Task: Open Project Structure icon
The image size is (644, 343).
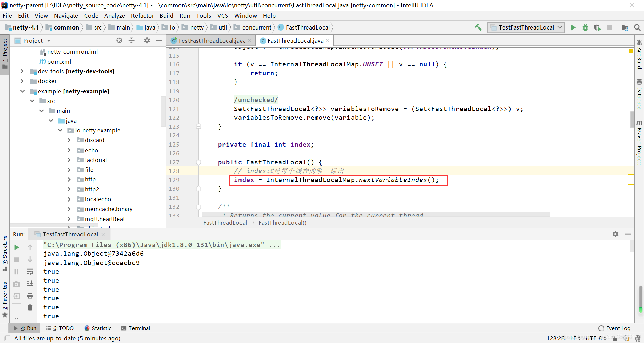Action: (x=625, y=27)
